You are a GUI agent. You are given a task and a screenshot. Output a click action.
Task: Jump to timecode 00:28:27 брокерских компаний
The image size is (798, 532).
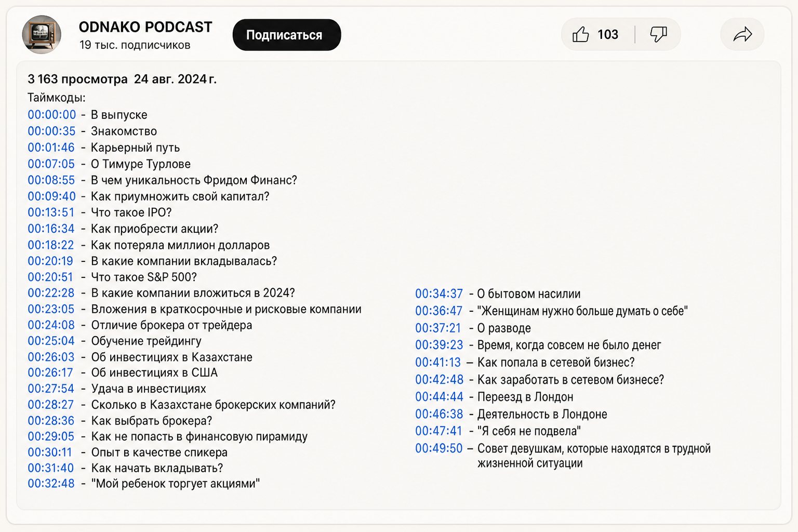point(51,405)
